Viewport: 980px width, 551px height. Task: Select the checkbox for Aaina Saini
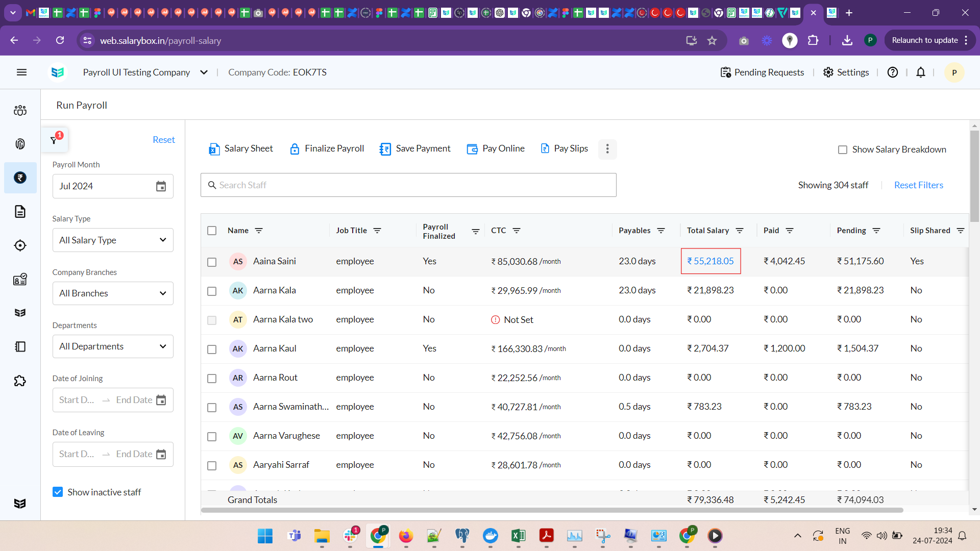[212, 262]
